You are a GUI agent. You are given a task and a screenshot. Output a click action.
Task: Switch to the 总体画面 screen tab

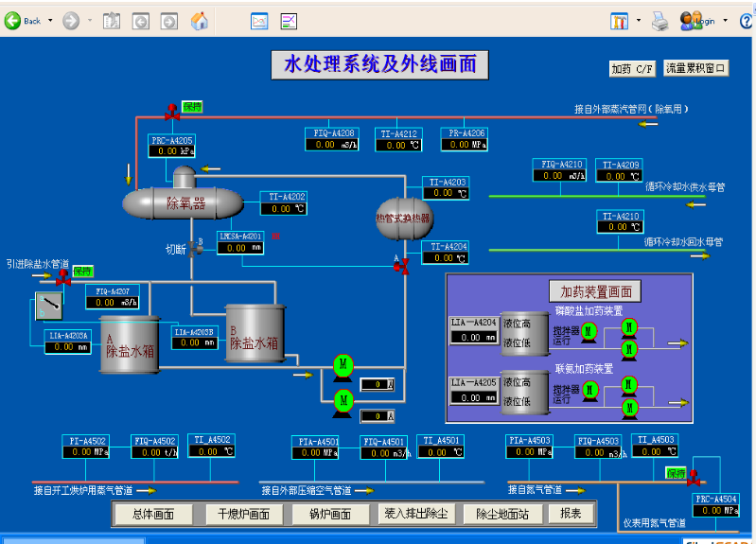click(153, 514)
